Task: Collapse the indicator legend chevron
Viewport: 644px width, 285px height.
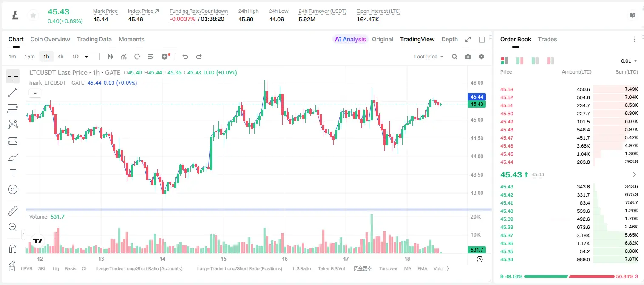Action: pyautogui.click(x=35, y=93)
